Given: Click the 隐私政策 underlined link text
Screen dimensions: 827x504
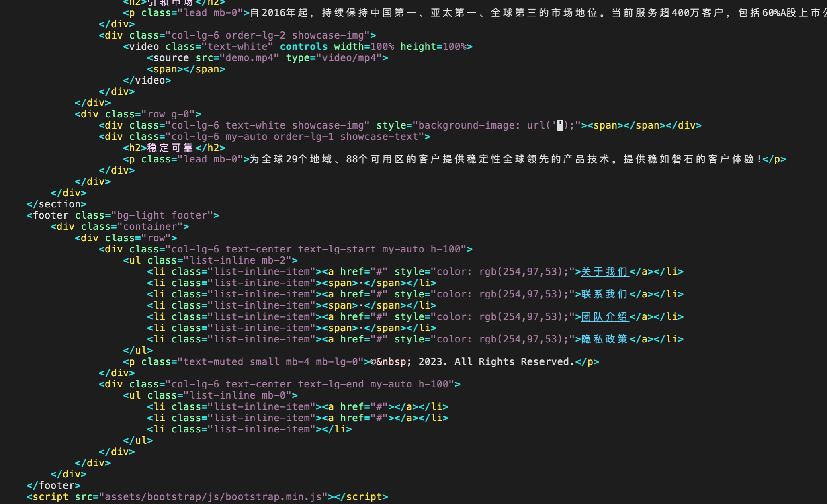Looking at the screenshot, I should point(605,339).
